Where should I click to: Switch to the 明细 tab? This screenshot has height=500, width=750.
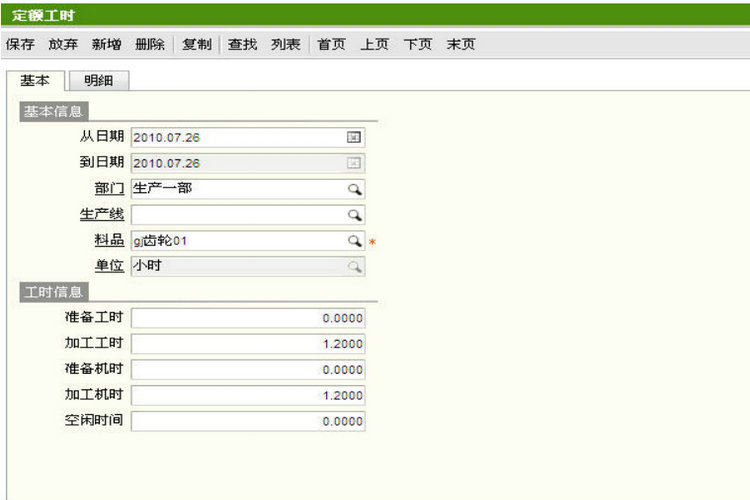click(98, 81)
